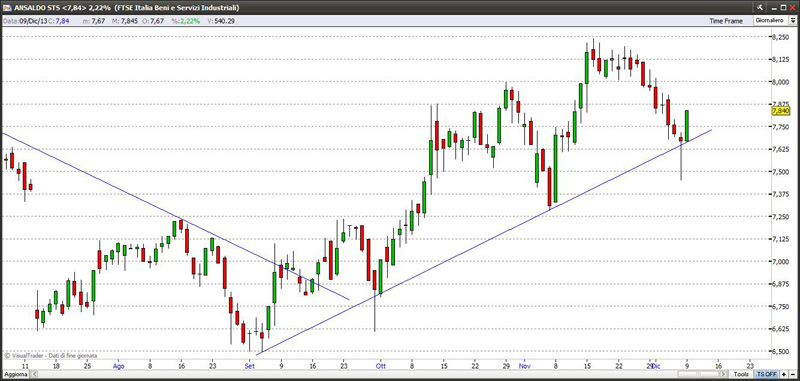
Task: Zoom out with the minus button
Action: (792, 374)
